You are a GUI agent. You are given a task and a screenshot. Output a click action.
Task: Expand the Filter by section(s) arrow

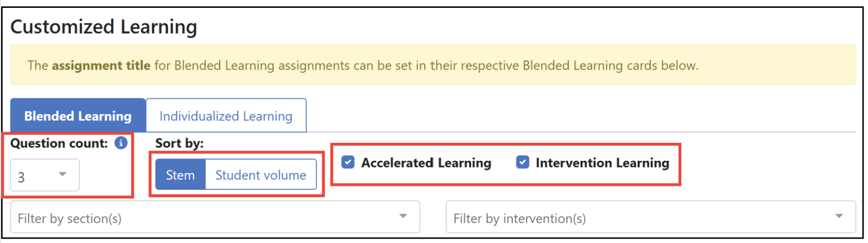[x=403, y=216]
